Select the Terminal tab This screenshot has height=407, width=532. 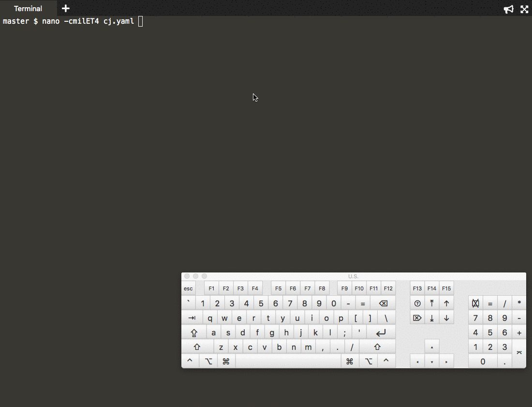tap(28, 9)
